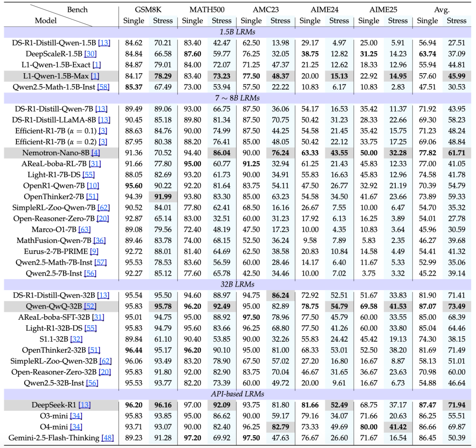Open reference [34] on the O3-mini row
Image resolution: width=476 pixels, height=448 pixels.
point(76,416)
